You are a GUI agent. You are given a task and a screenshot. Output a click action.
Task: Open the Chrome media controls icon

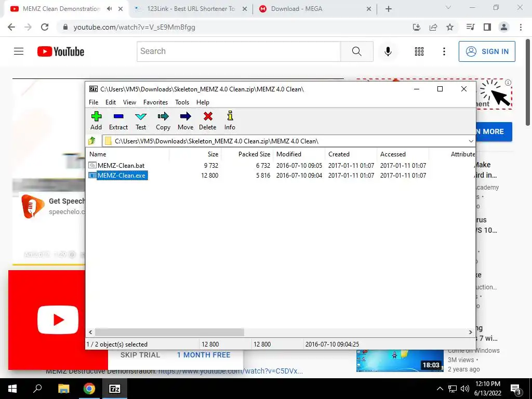(x=470, y=27)
